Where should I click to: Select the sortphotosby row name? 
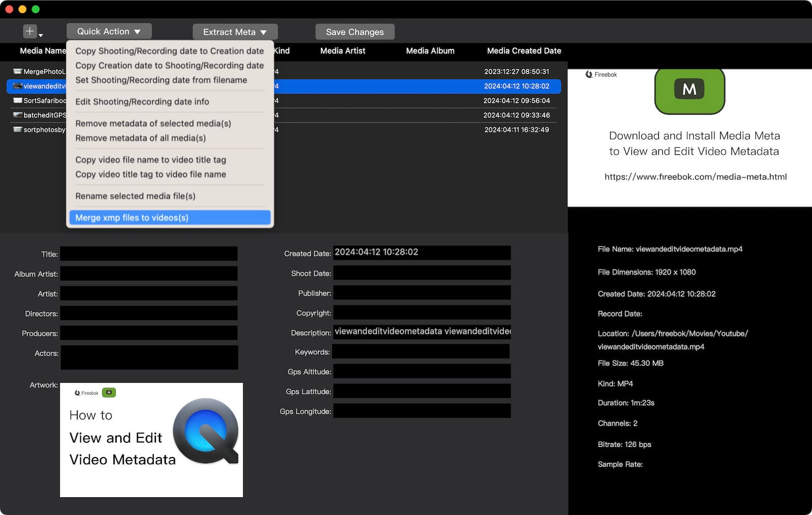coord(45,130)
